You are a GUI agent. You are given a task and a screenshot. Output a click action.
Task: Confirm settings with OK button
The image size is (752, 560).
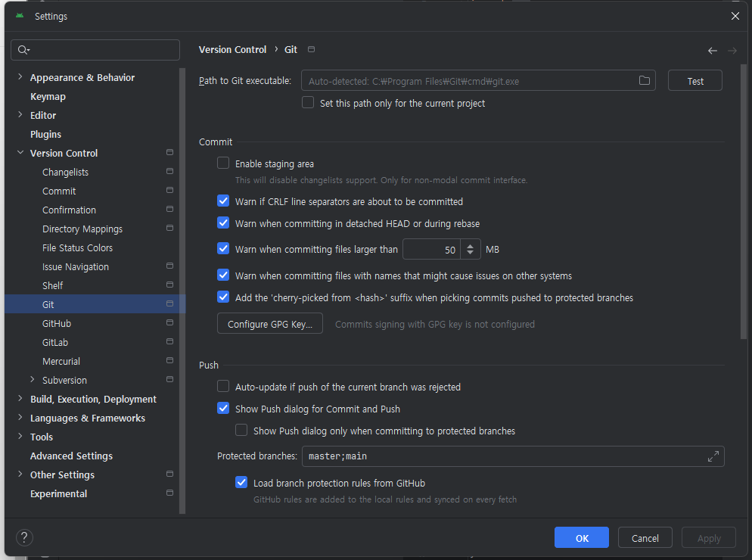pyautogui.click(x=581, y=537)
